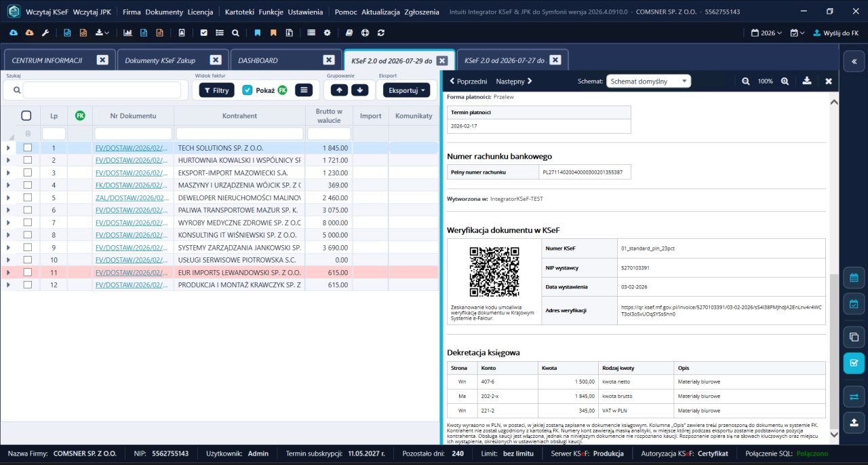Click the refresh arrows icon in toolbar
Screen dimensions: 868x465
pyautogui.click(x=381, y=33)
